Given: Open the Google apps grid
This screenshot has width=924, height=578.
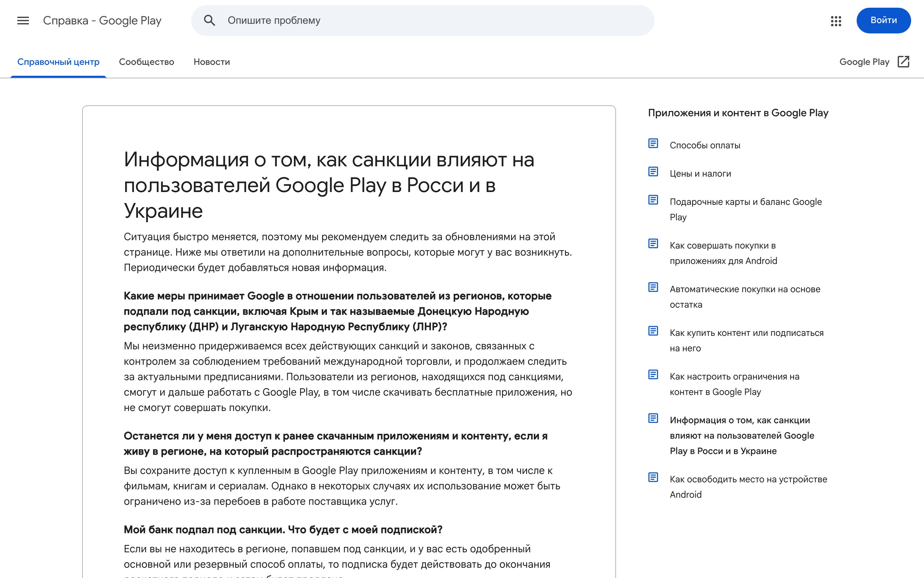Looking at the screenshot, I should point(836,21).
